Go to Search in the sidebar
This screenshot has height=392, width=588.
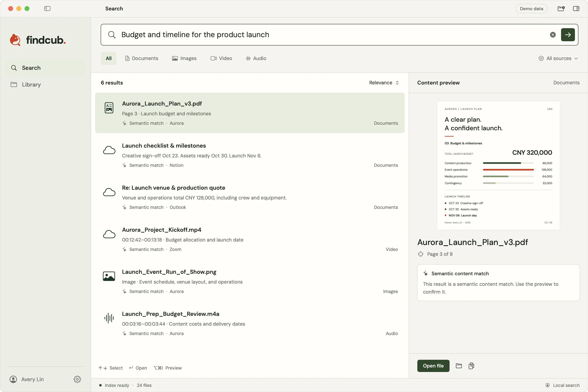click(x=45, y=68)
